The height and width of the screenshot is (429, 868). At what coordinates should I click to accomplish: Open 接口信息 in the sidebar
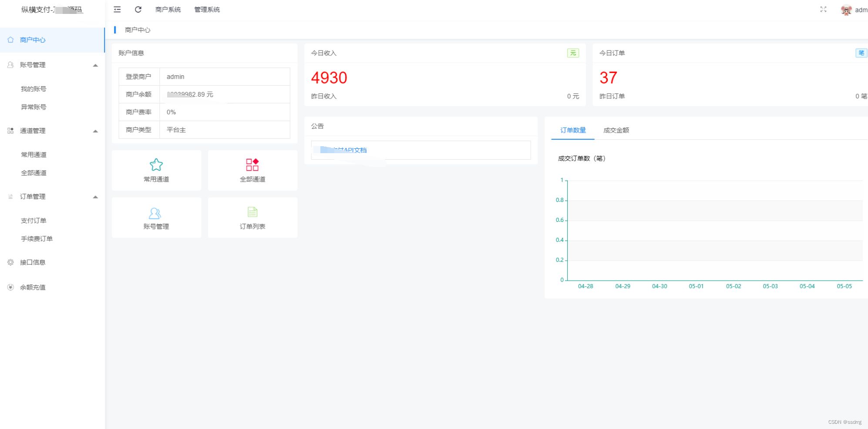33,262
